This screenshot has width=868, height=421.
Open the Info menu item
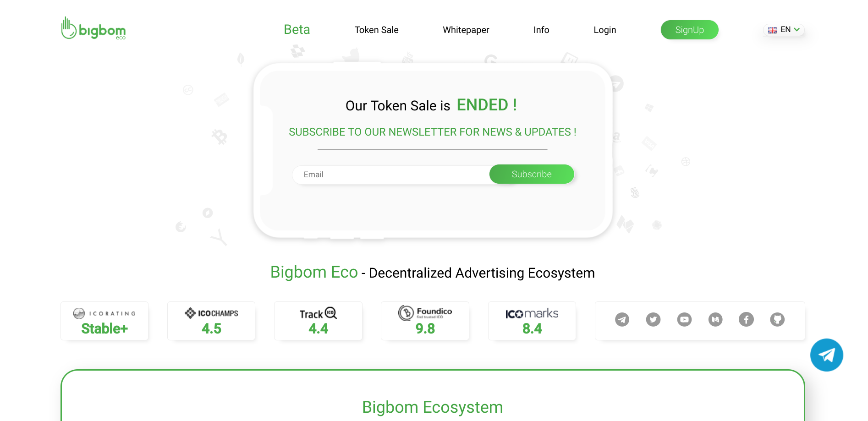click(541, 30)
